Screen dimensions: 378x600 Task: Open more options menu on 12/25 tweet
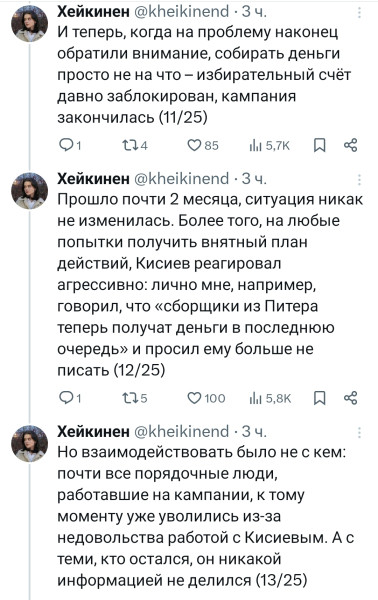360,179
